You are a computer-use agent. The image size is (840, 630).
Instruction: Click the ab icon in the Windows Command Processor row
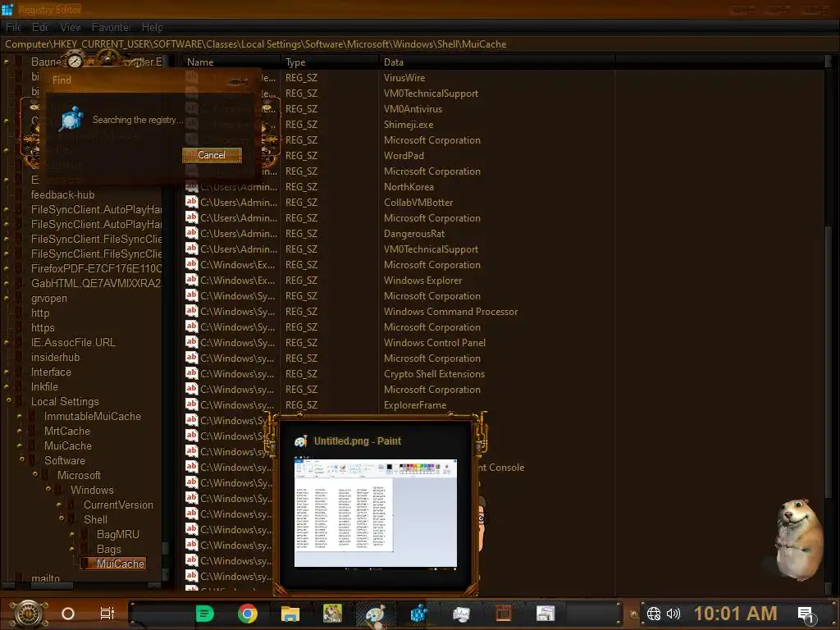pyautogui.click(x=192, y=311)
